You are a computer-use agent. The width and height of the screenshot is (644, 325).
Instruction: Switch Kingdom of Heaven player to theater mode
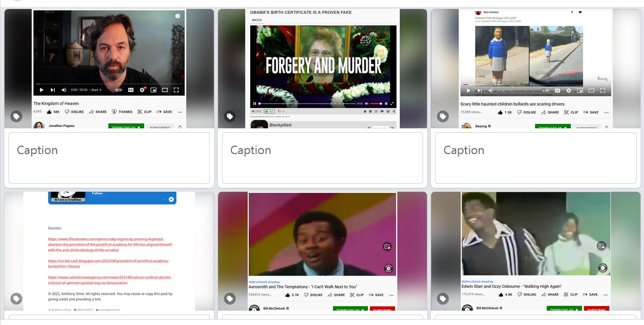pos(164,90)
